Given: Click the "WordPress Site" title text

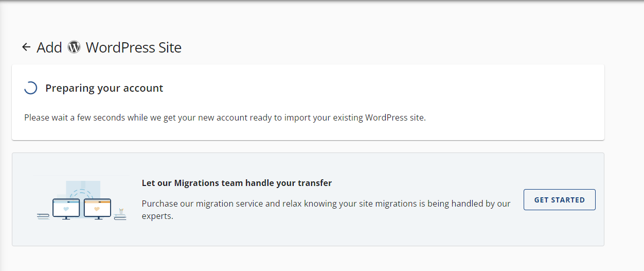Looking at the screenshot, I should (x=134, y=47).
